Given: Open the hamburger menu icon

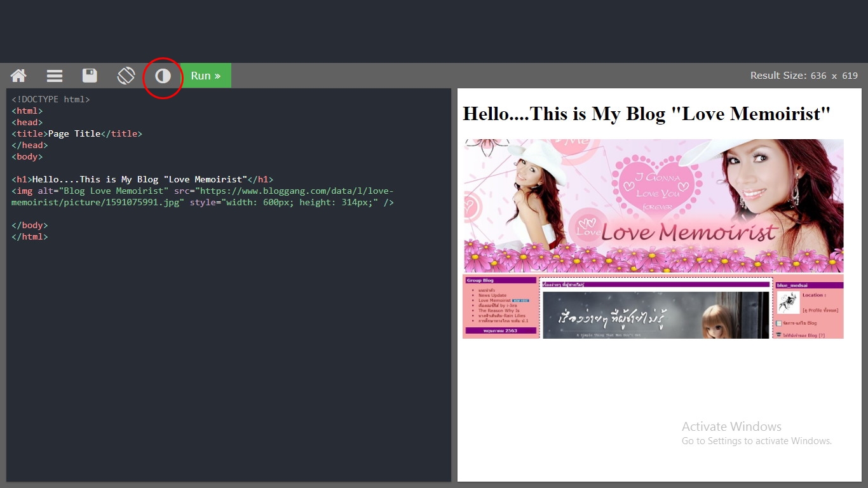Looking at the screenshot, I should (55, 76).
